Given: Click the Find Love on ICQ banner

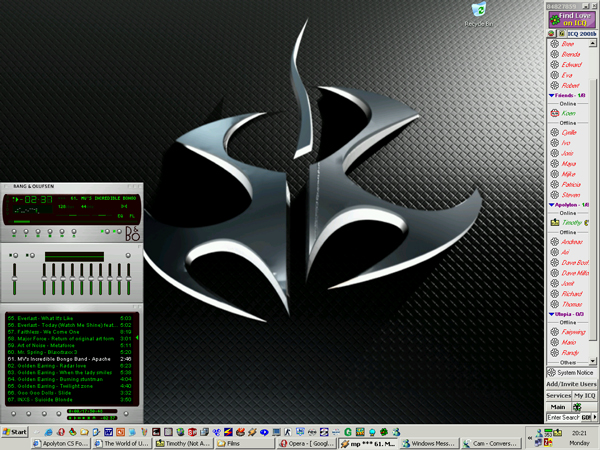Looking at the screenshot, I should pyautogui.click(x=572, y=20).
